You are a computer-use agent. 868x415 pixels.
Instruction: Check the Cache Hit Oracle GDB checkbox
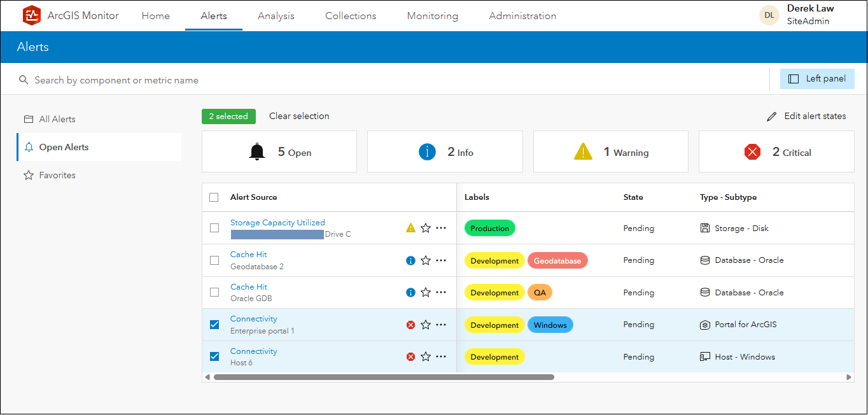point(214,293)
